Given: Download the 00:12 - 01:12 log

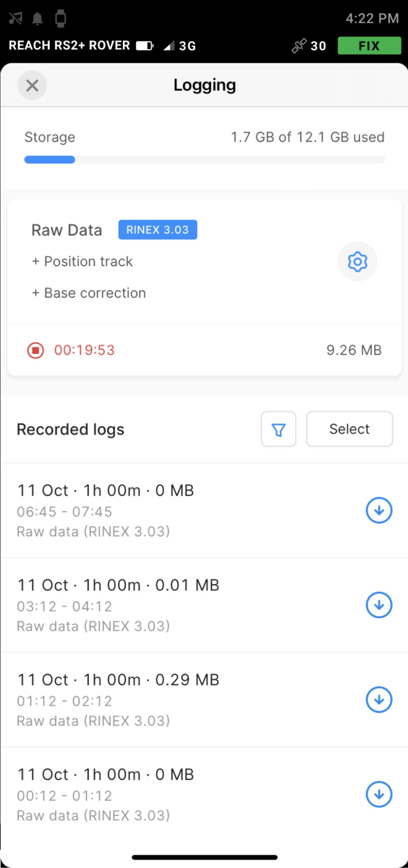Looking at the screenshot, I should (x=379, y=794).
